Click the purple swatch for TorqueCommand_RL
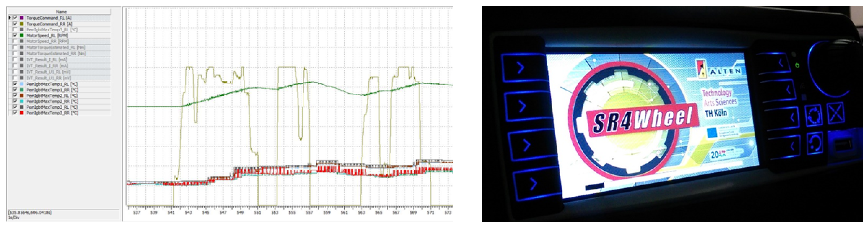 22,18
